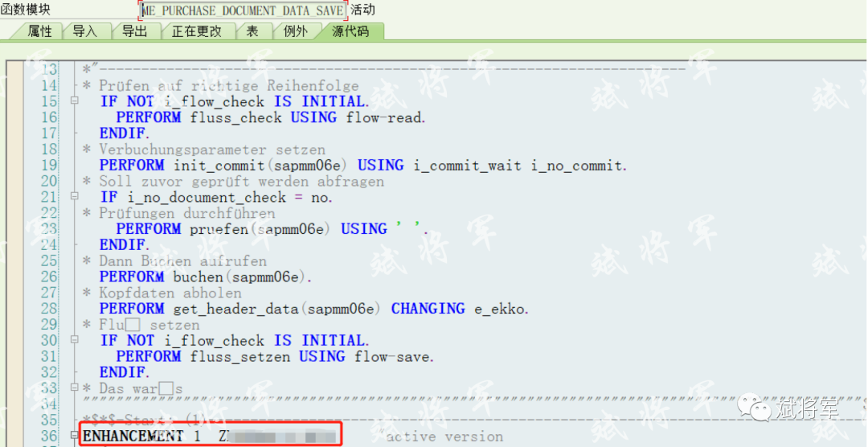Collapse the ENHANCEMENT block at line 36
Image resolution: width=868 pixels, height=447 pixels.
point(74,436)
